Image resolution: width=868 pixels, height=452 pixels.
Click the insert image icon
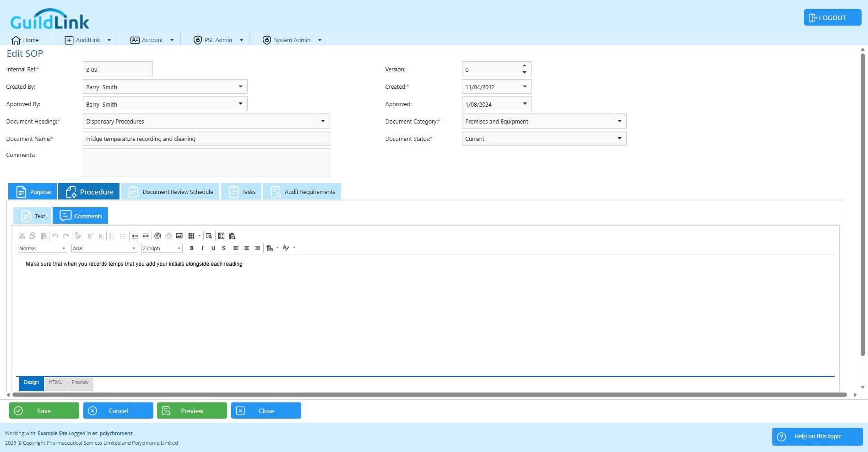179,236
